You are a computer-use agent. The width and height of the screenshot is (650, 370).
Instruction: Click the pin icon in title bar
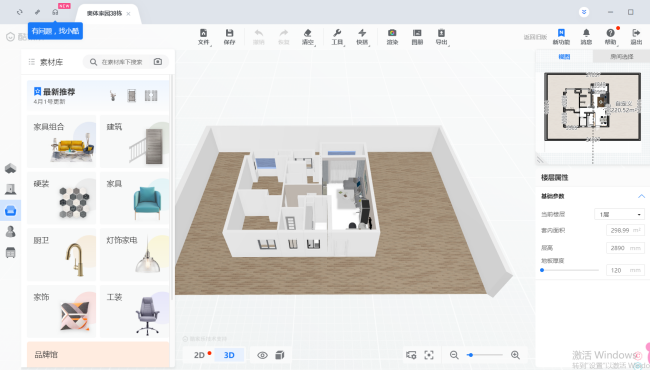click(x=37, y=12)
